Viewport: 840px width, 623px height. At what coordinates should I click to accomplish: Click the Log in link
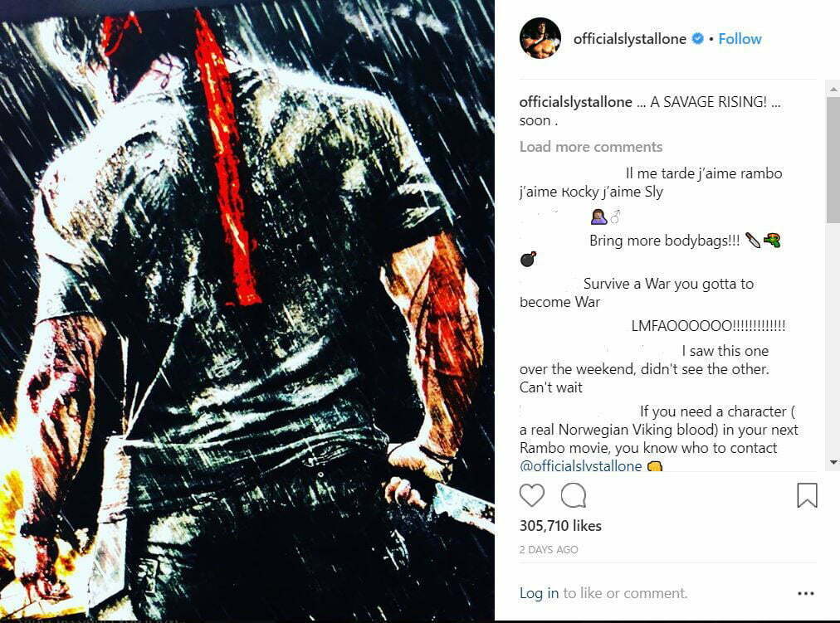539,593
